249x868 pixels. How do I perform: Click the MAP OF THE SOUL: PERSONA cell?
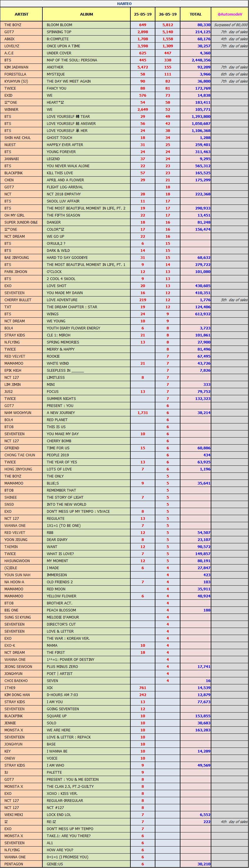tap(72, 60)
